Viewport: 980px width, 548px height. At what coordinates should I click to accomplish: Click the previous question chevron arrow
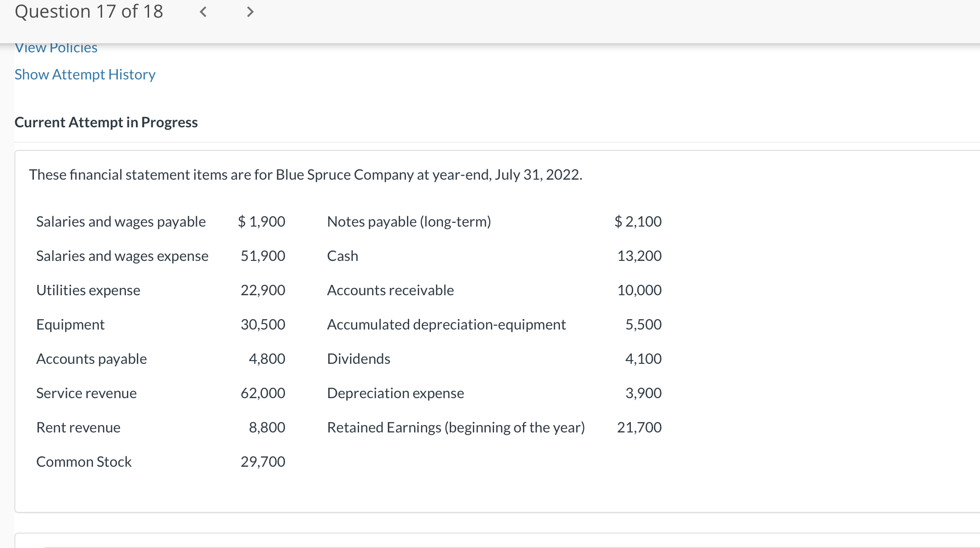point(203,12)
